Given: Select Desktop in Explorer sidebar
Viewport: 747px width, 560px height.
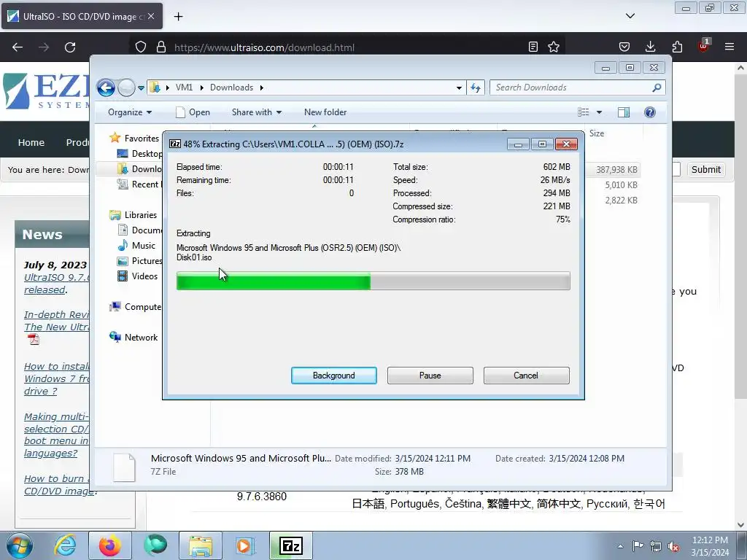Looking at the screenshot, I should [x=139, y=153].
